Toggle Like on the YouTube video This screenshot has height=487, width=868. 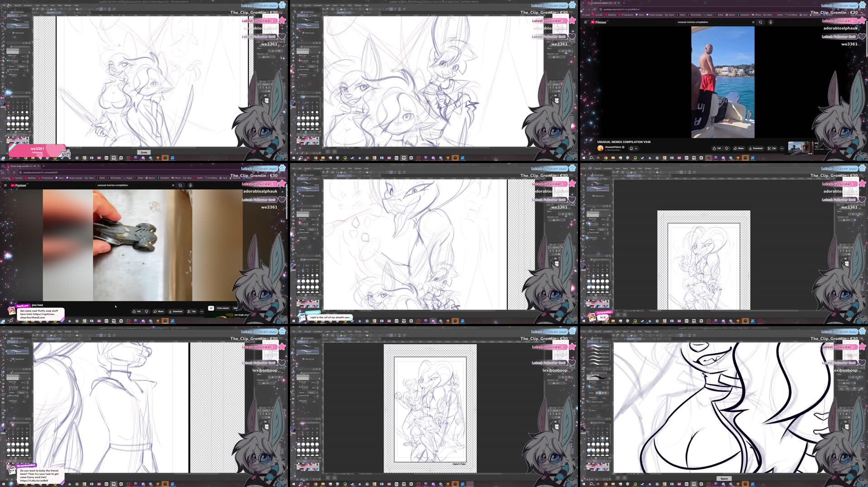pyautogui.click(x=715, y=149)
